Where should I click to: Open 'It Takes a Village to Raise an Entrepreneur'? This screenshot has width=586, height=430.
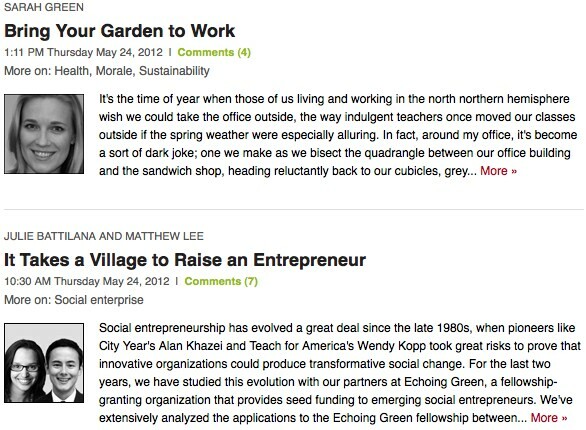pos(185,260)
